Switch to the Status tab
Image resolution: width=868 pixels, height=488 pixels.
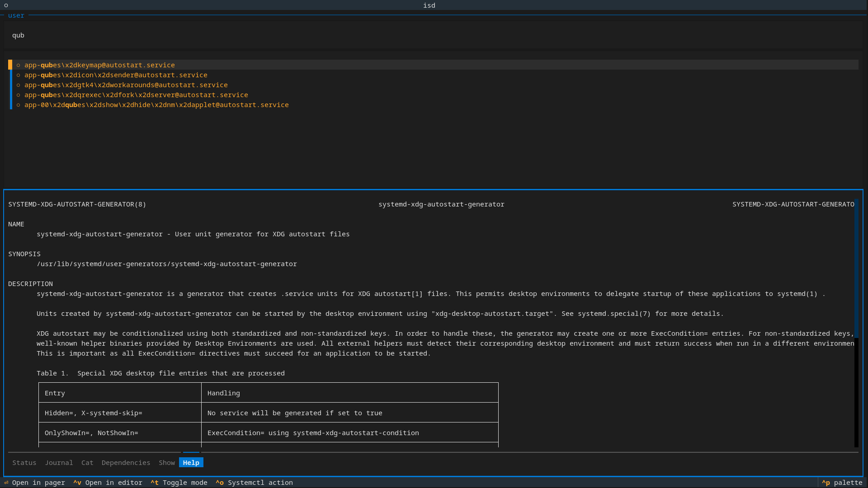(24, 463)
